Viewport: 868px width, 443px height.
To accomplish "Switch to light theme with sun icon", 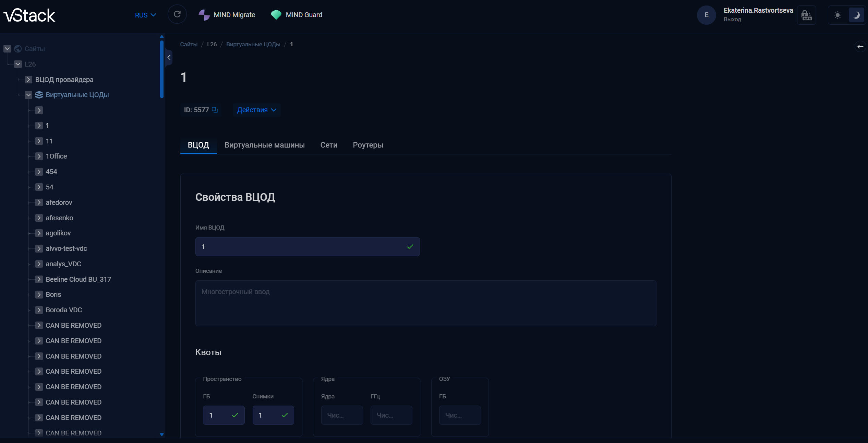I will point(837,15).
